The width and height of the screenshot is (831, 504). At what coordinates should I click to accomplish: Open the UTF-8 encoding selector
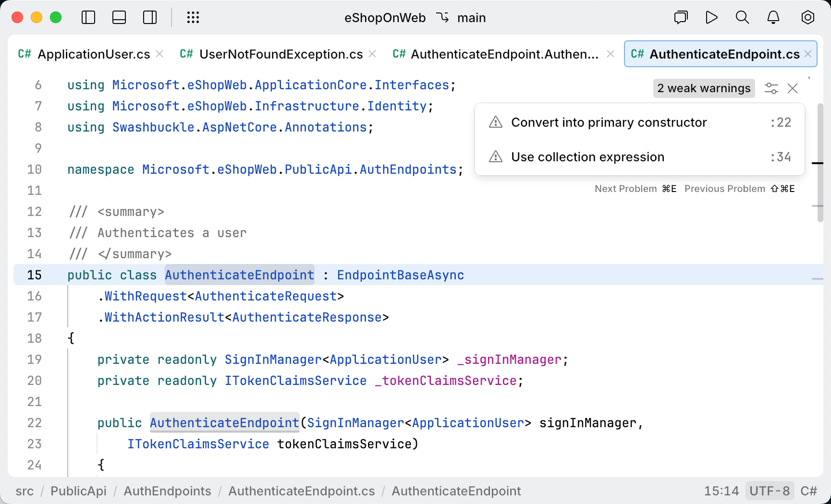[x=770, y=491]
